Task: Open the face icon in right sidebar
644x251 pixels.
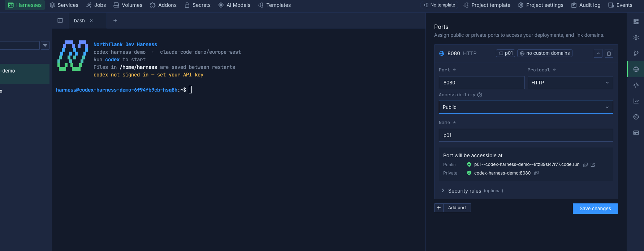Action: pos(636,117)
